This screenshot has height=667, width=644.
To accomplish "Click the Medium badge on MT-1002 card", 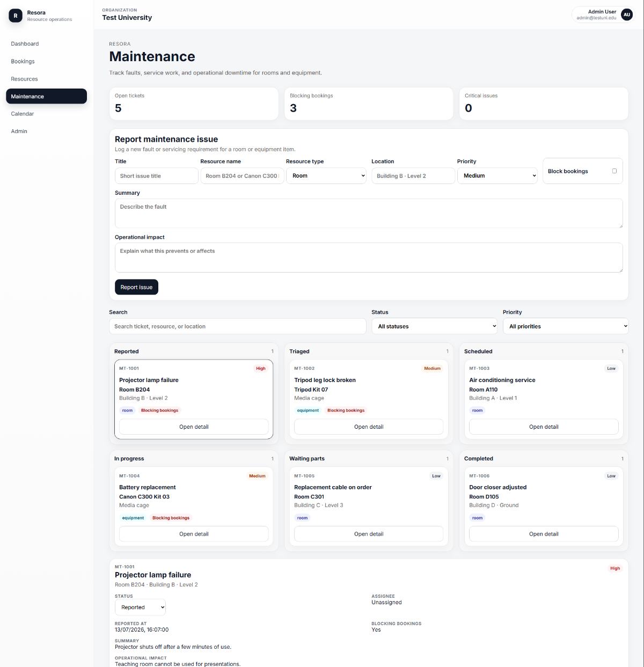I will pyautogui.click(x=433, y=369).
